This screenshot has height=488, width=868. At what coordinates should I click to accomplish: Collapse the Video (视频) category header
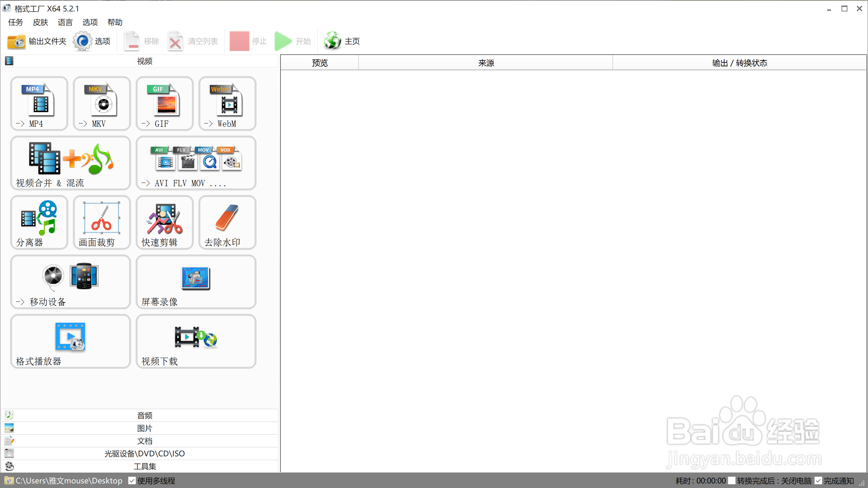[x=140, y=61]
